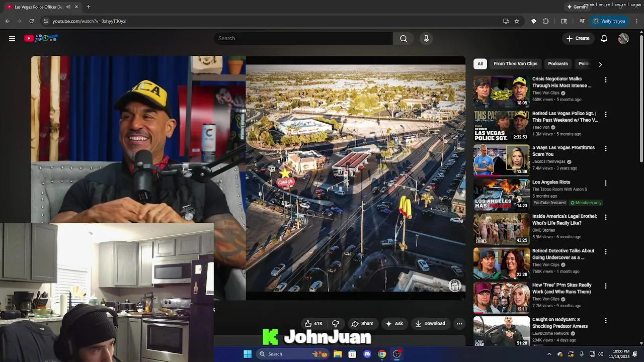Screen dimensions: 644x362
Task: Open the browser extensions puzzle icon
Action: coord(546,21)
